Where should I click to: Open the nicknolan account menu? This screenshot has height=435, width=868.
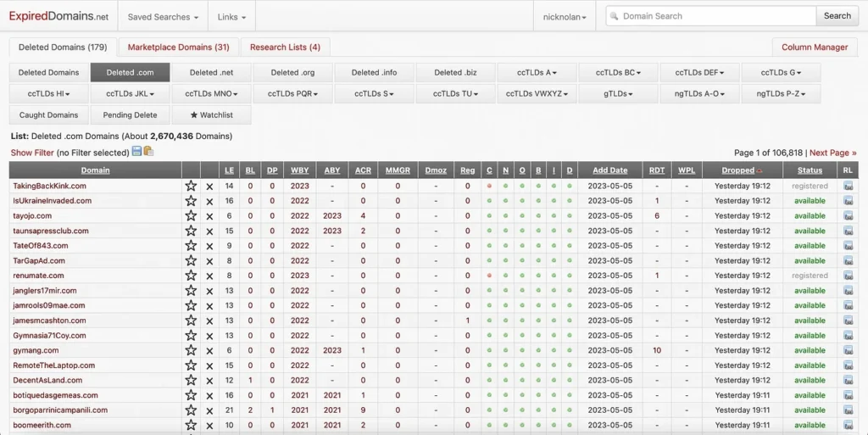pyautogui.click(x=565, y=16)
